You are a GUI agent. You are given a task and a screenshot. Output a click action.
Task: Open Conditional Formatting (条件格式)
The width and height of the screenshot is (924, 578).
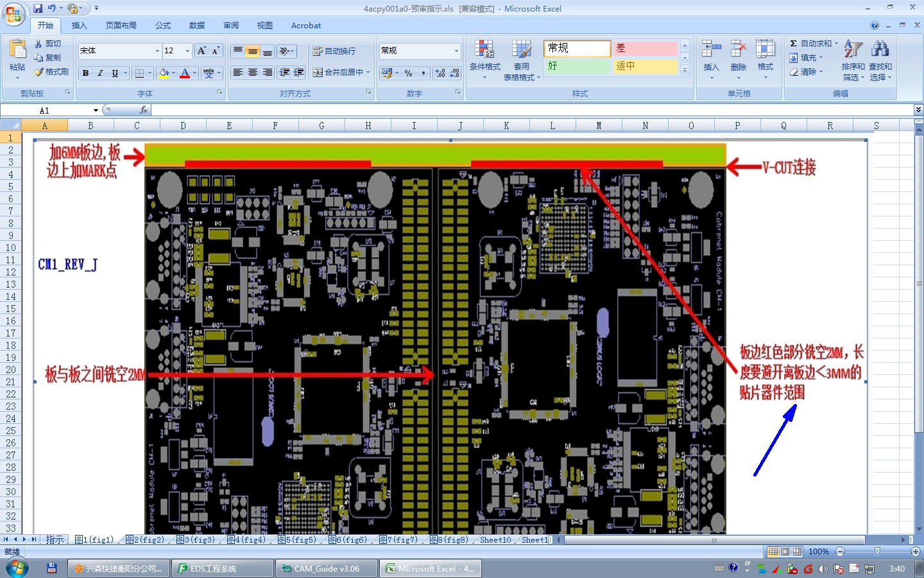coord(484,60)
